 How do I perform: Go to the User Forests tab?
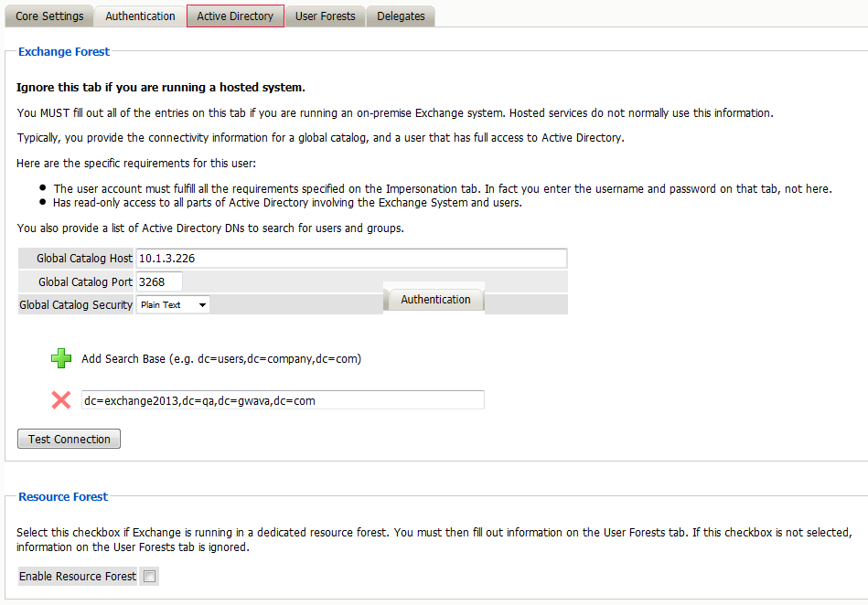(325, 16)
